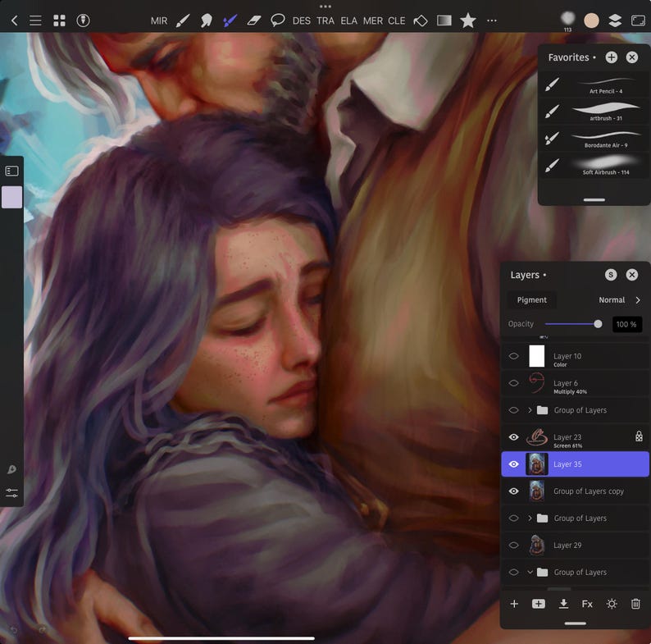Select the paint brush tool

tap(183, 21)
